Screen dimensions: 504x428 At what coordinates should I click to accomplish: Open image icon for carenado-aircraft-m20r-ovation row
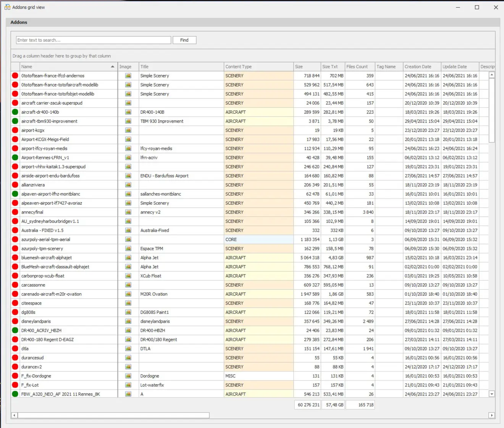click(128, 294)
